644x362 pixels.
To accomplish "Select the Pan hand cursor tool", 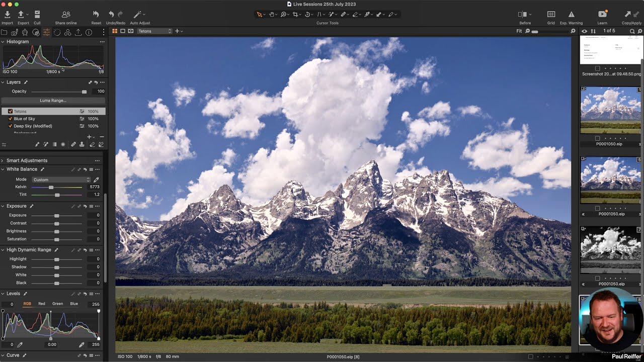I will pos(272,15).
